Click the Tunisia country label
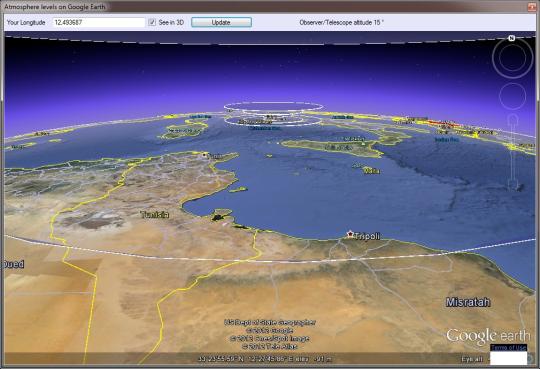The image size is (540, 369). [x=155, y=215]
